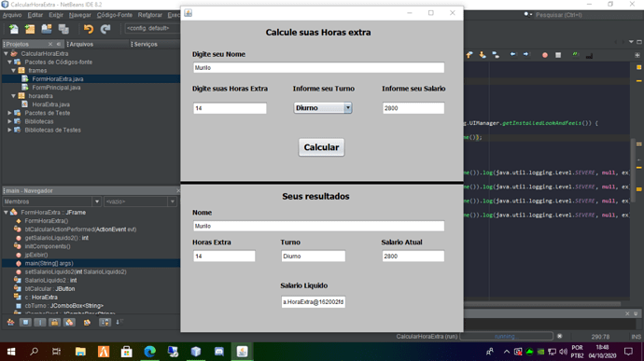
Task: Click the green Comment editor icon
Action: (575, 55)
